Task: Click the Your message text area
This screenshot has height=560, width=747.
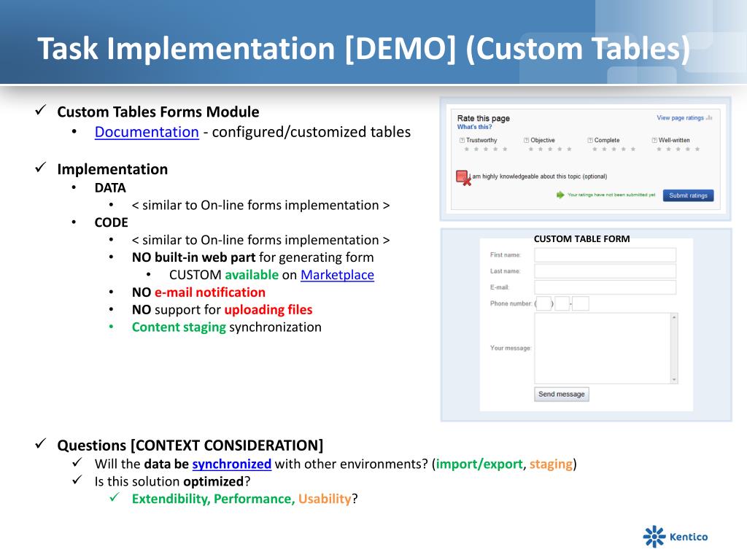Action: [602, 348]
